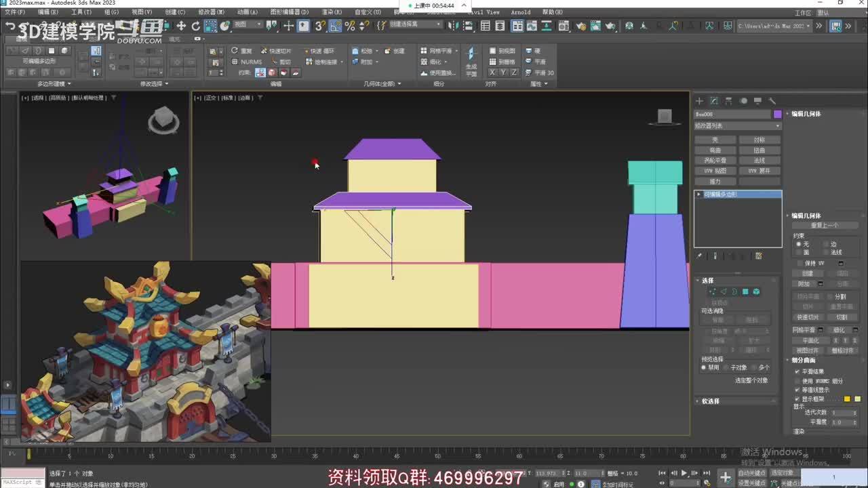Toggle the Angle Snap icon
The width and height of the screenshot is (868, 488).
335,26
